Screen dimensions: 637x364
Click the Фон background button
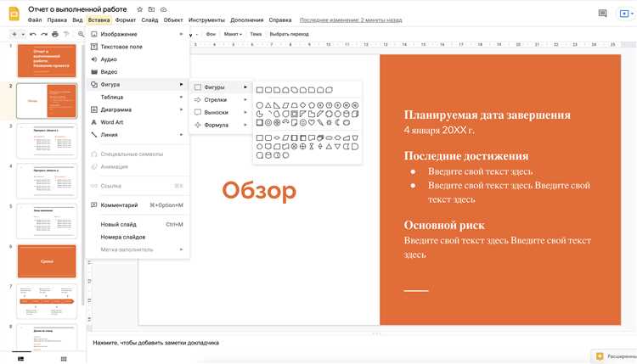(211, 34)
